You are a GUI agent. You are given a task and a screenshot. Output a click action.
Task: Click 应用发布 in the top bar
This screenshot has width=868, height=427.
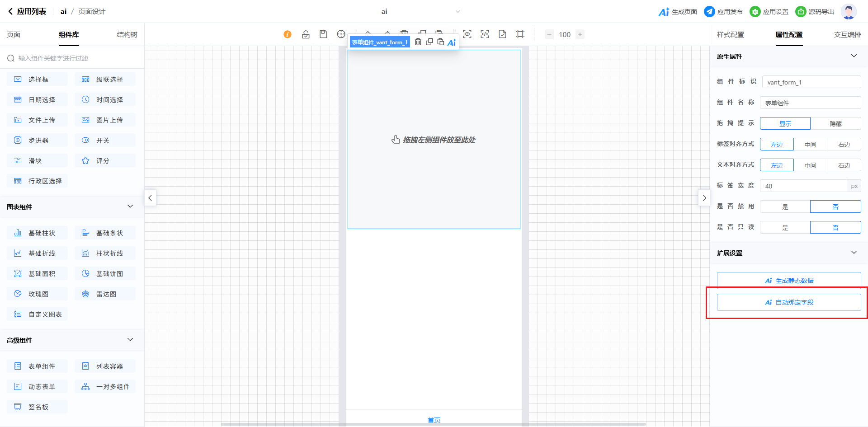click(723, 12)
